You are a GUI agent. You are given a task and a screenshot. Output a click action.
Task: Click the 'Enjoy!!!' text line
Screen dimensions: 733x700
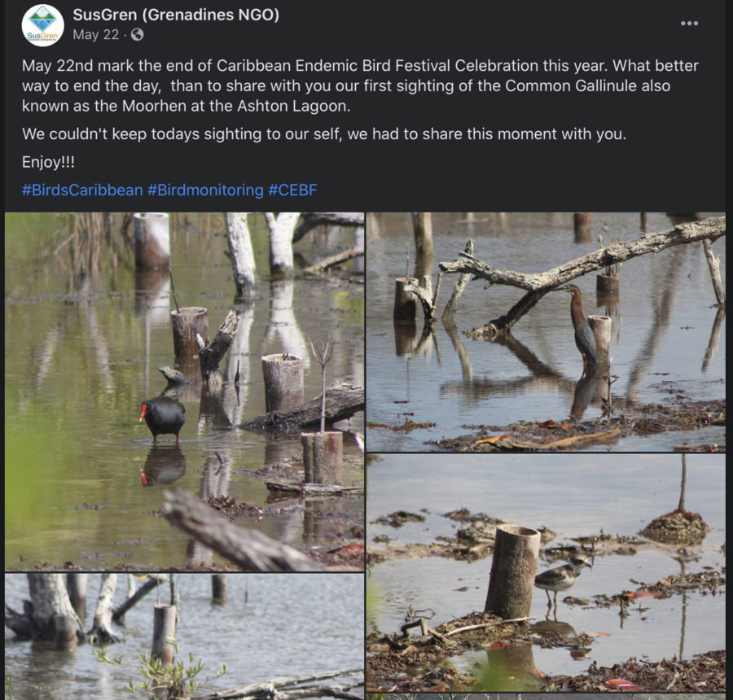(x=48, y=162)
